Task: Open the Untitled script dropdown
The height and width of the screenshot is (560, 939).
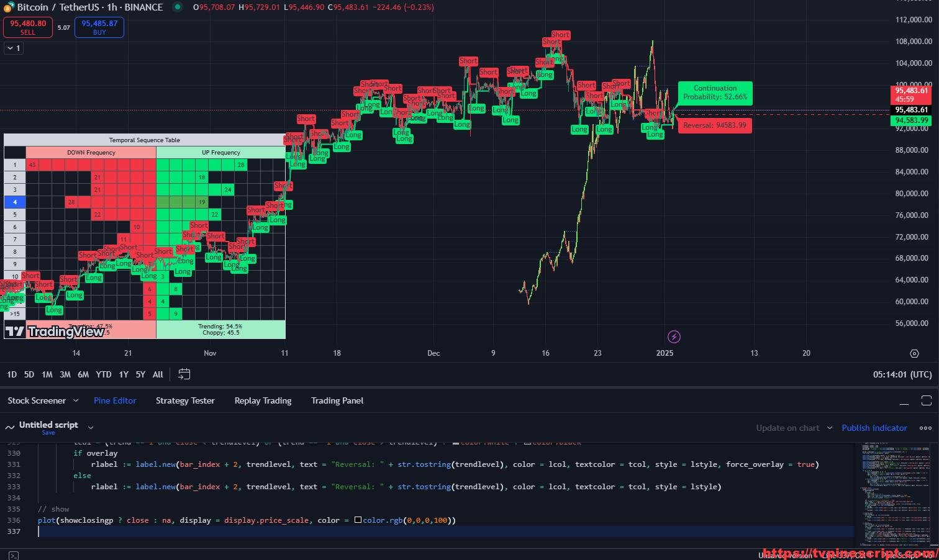Action: click(x=91, y=427)
